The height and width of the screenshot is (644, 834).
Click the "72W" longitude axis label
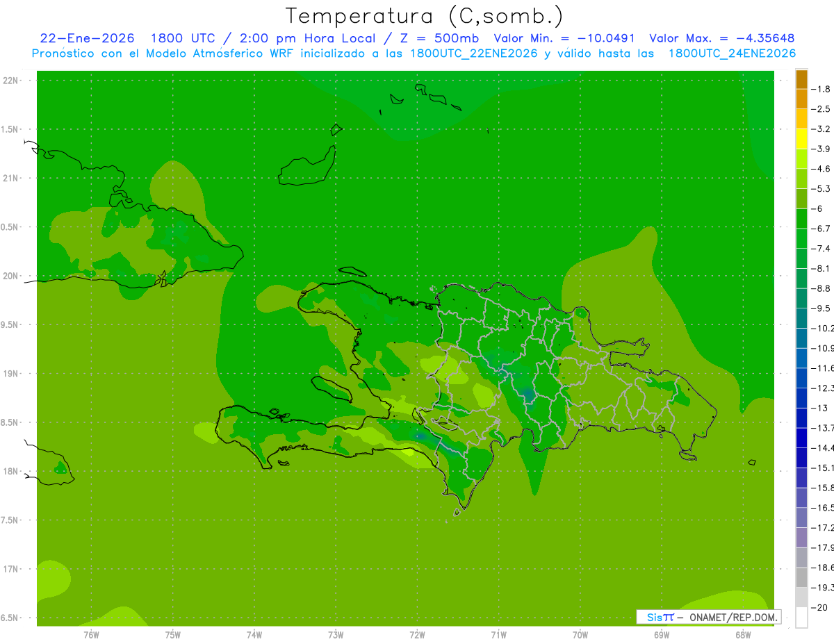tap(417, 634)
